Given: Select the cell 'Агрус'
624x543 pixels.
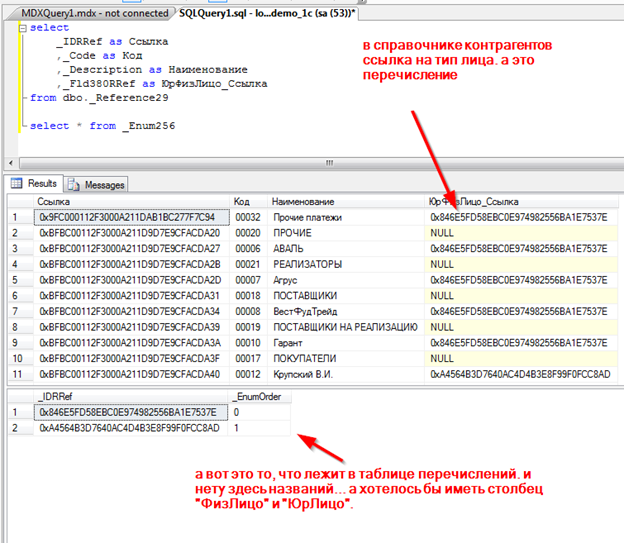Looking at the screenshot, I should (346, 280).
